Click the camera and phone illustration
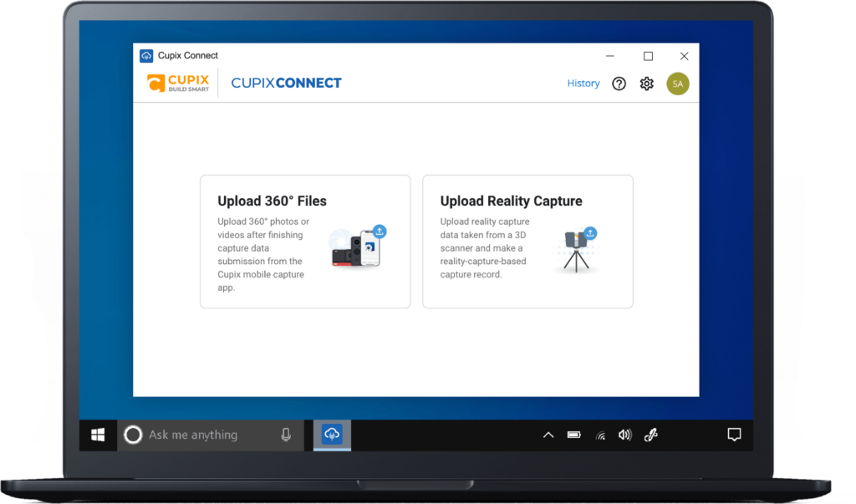This screenshot has height=504, width=856. (358, 247)
